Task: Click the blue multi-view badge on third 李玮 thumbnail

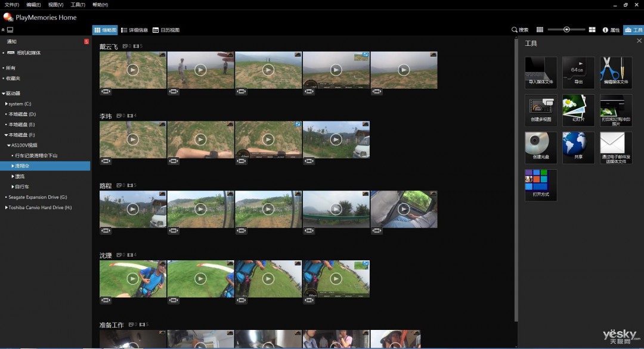Action: tap(298, 124)
